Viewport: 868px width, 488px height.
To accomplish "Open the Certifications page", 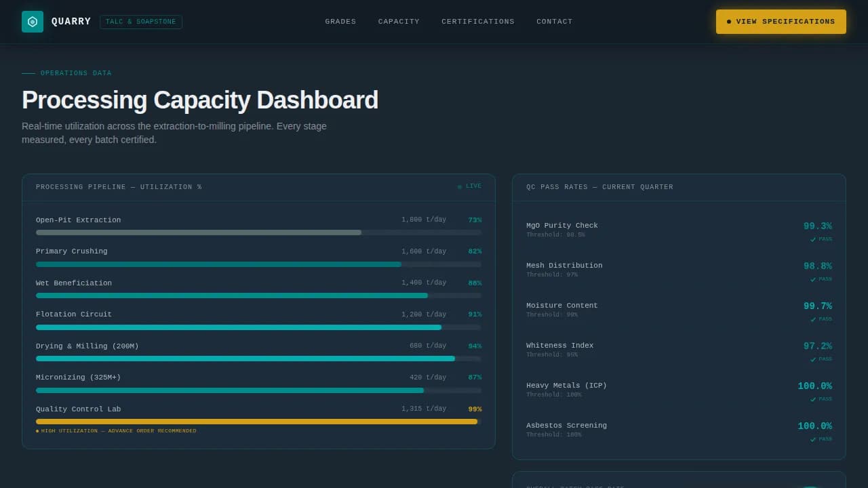I will [x=478, y=22].
